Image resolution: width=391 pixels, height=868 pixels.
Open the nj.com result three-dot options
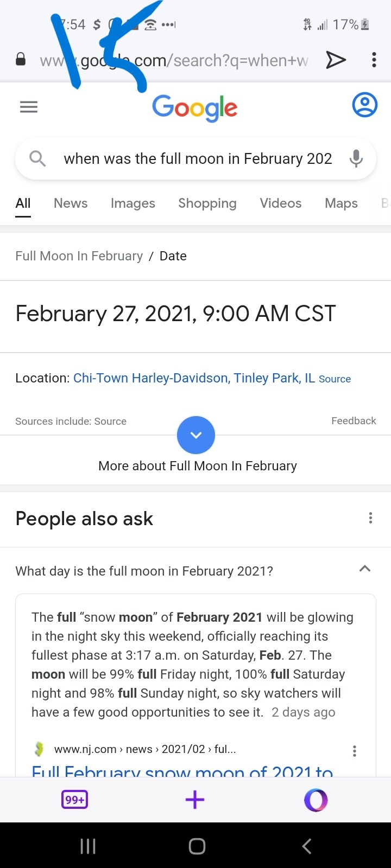[354, 751]
